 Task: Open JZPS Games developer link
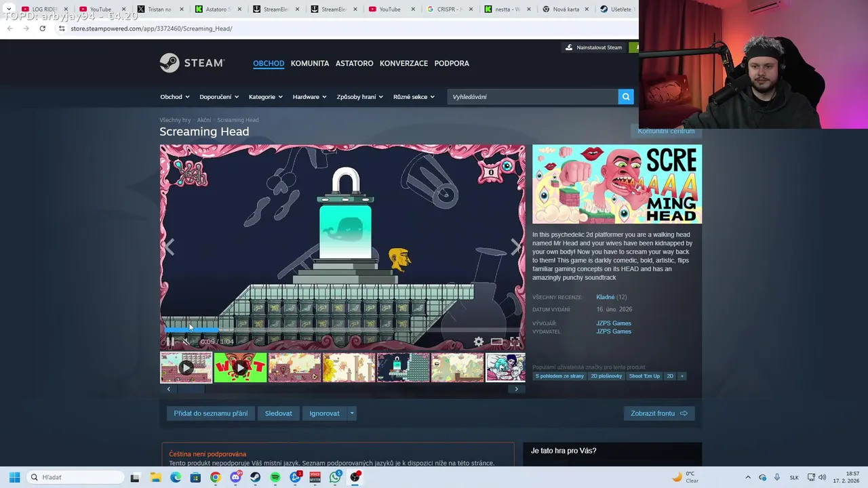[x=614, y=323]
